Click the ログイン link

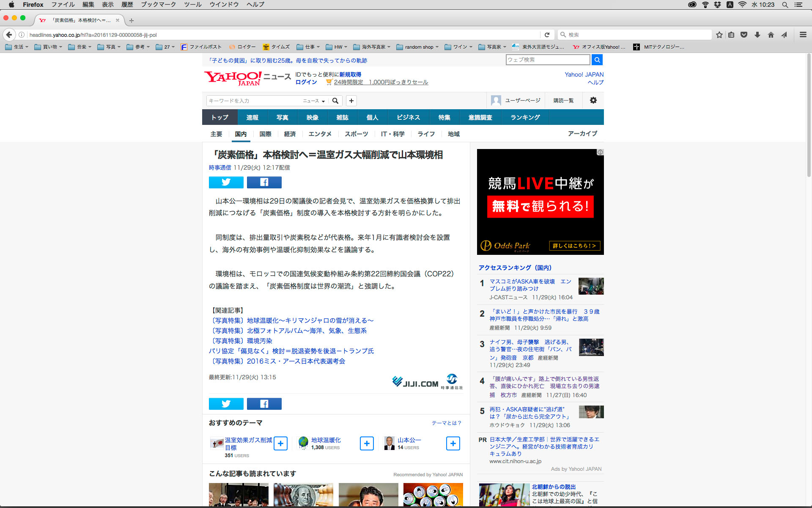[306, 82]
